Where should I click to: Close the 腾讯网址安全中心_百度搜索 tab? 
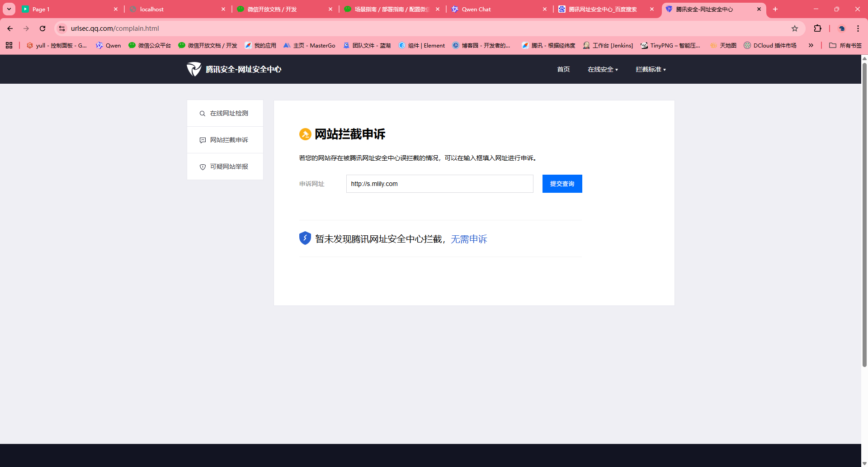pos(652,9)
